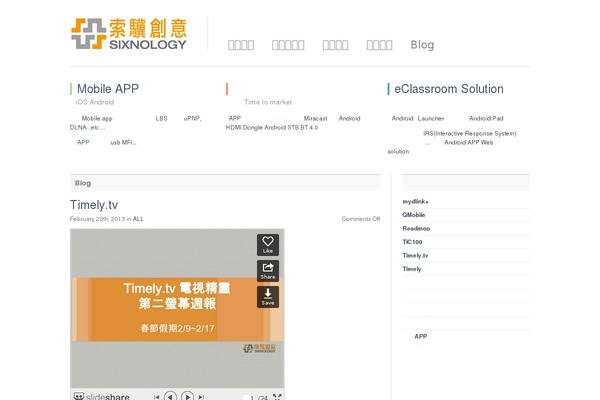Open the Timely sidebar entry
Image resolution: width=600 pixels, height=400 pixels.
412,269
